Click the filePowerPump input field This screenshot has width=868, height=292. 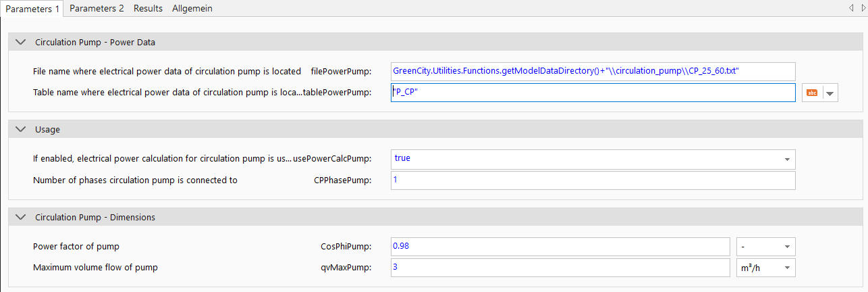[x=593, y=71]
